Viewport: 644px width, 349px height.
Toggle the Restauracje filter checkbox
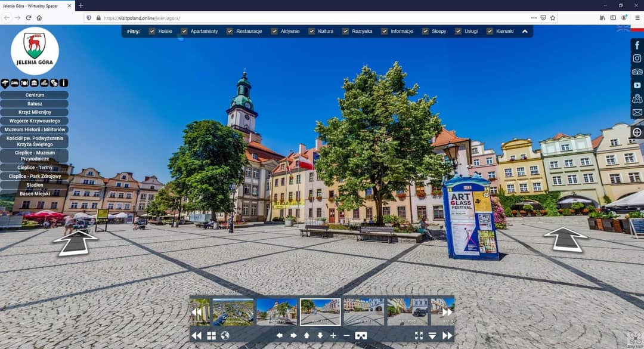point(230,31)
